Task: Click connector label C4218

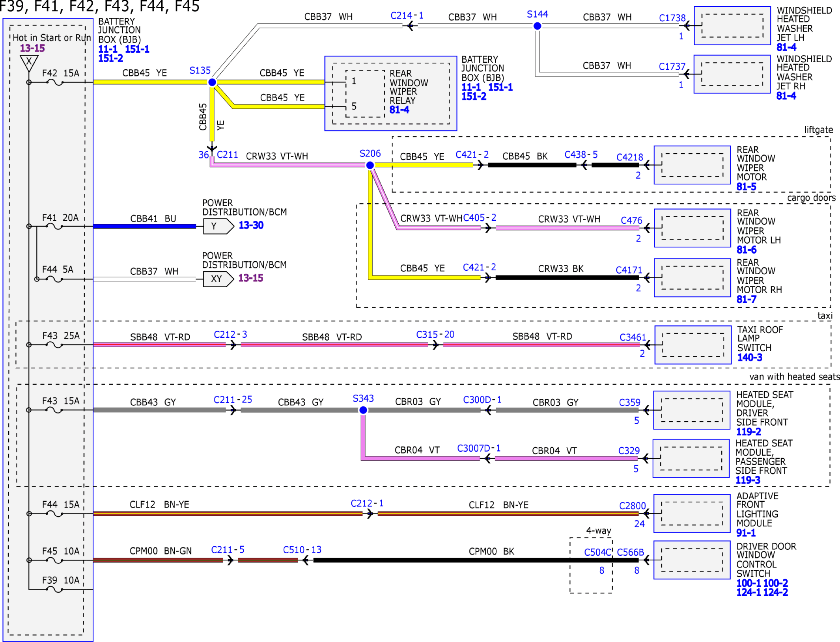Action: [x=629, y=157]
